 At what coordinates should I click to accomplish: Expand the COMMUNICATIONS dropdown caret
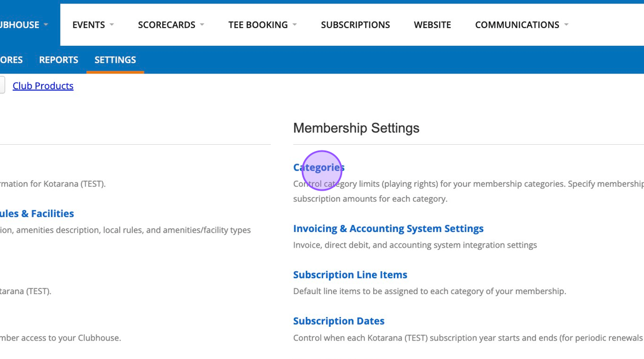coord(566,25)
